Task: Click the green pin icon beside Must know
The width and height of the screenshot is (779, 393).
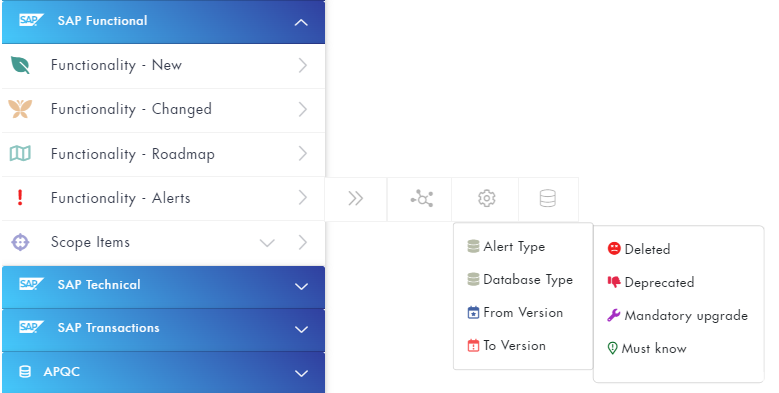Action: [613, 348]
